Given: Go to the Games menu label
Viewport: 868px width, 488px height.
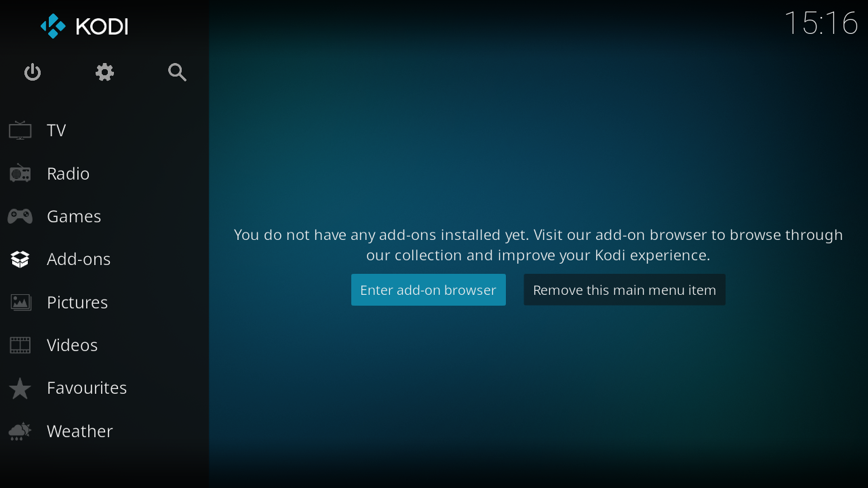Looking at the screenshot, I should click(74, 216).
